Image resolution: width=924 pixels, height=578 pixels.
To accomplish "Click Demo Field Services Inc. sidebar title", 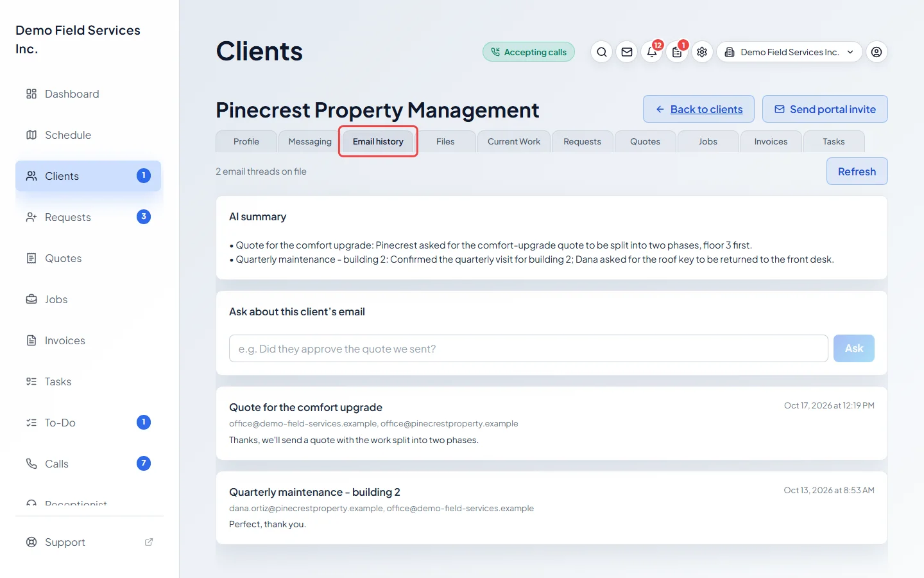I will [x=78, y=39].
